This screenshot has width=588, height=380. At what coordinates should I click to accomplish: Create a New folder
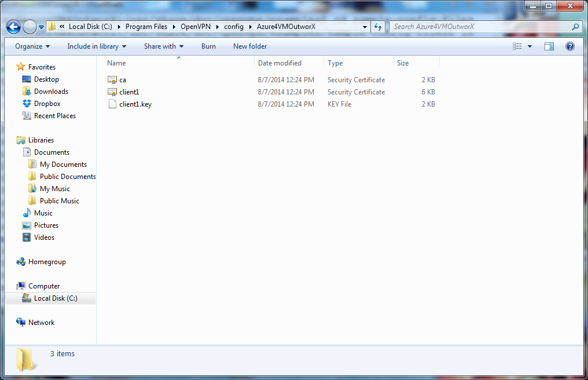(x=250, y=46)
